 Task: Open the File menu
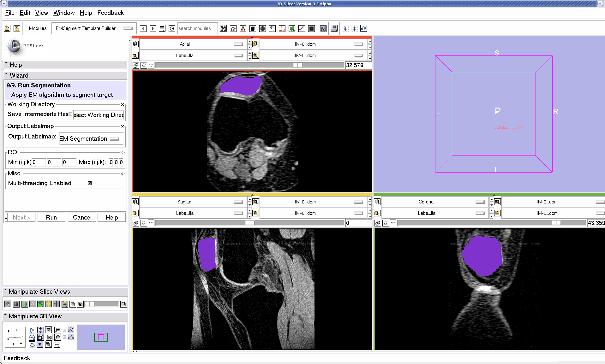coord(10,13)
